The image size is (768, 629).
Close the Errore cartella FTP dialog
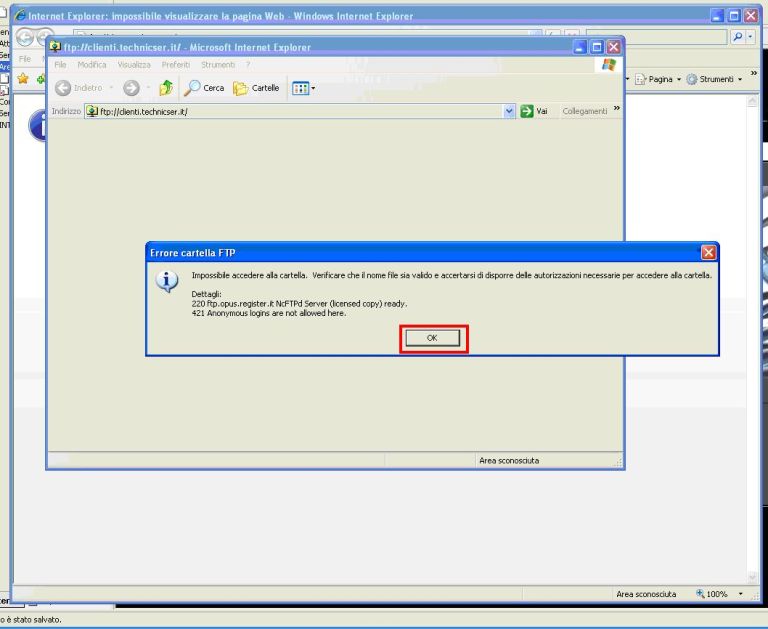(x=708, y=253)
